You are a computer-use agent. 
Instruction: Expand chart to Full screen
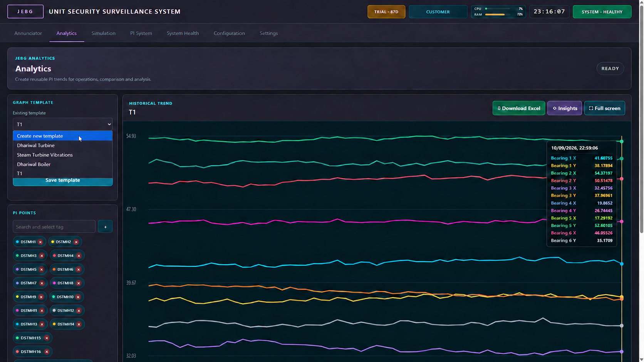click(605, 108)
